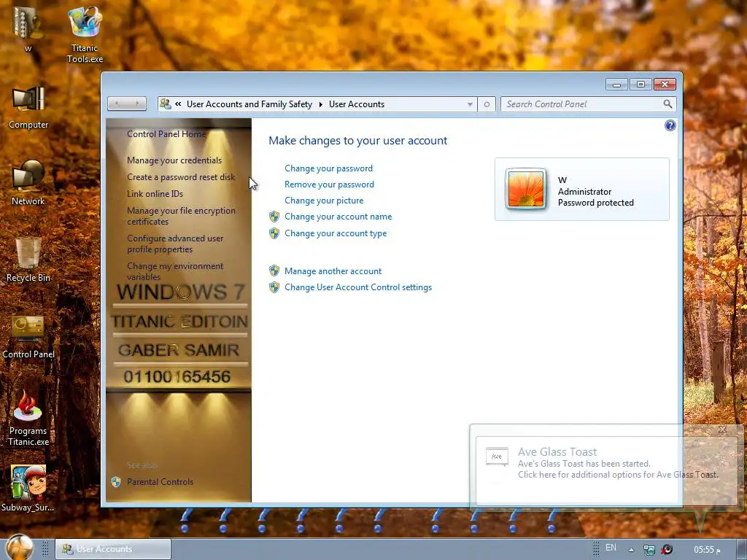Click the Forward navigation arrow
The image size is (747, 560).
pos(137,104)
